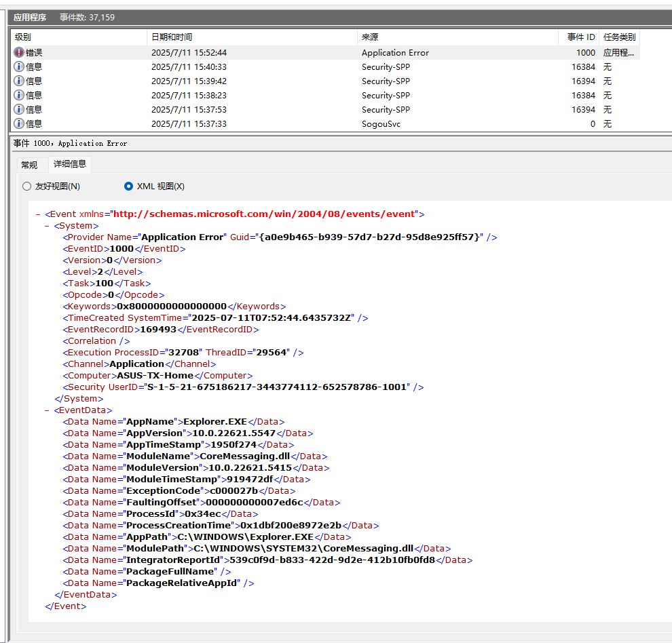Select the SogouSvc source cell in the event list
Image resolution: width=672 pixels, height=643 pixels.
(381, 123)
